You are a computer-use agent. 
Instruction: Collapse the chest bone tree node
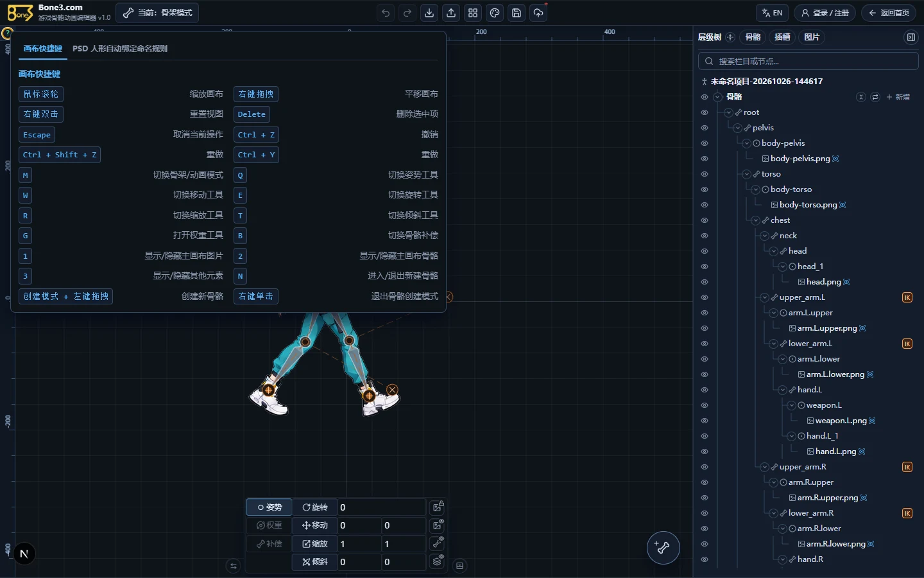pyautogui.click(x=756, y=220)
